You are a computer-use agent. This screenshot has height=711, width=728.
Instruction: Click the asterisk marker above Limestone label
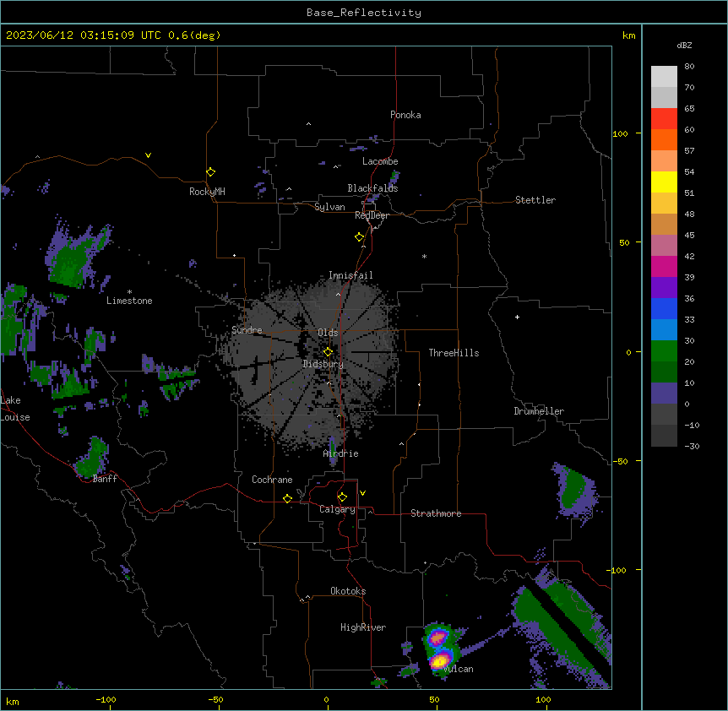pos(129,292)
